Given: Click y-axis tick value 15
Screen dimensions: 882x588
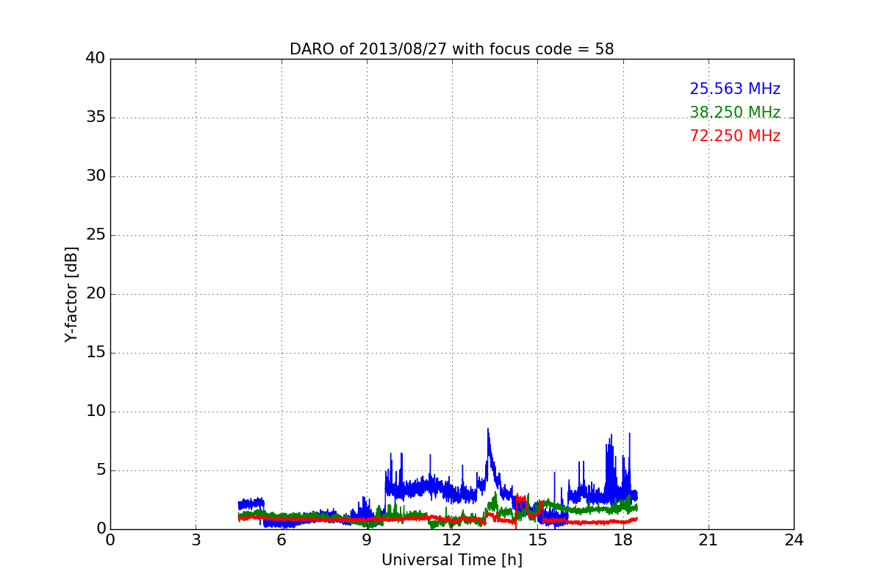Looking at the screenshot, I should click(96, 353).
